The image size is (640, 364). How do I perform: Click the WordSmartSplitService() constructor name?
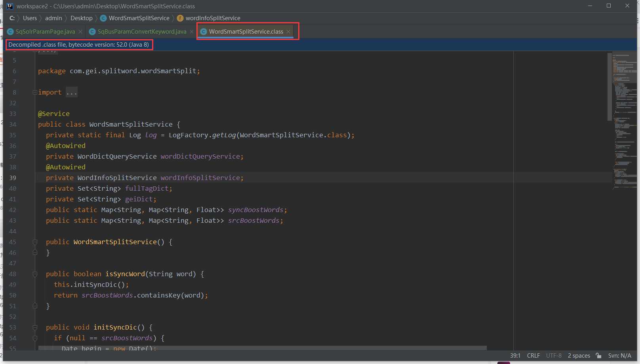tap(115, 242)
